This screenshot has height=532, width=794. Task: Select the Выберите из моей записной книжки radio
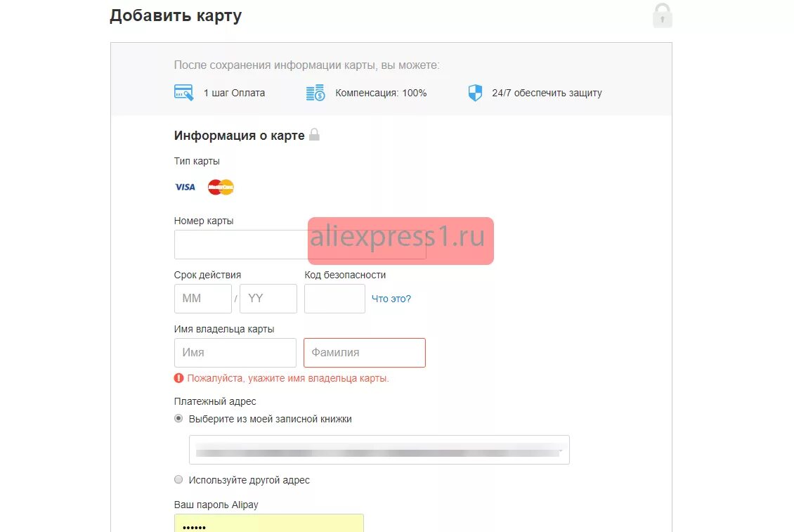point(178,419)
